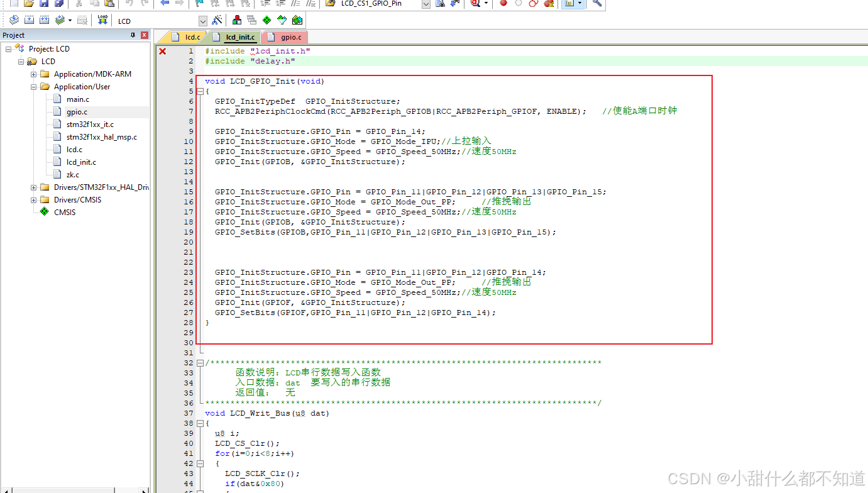Auto-hide the Project panel via pushpin
Image resolution: width=868 pixels, height=493 pixels.
[x=133, y=35]
